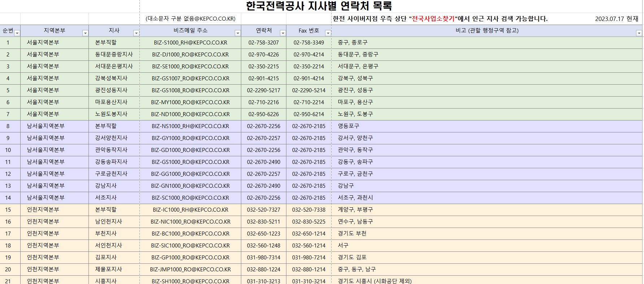The image size is (644, 284).
Task: Click the 서대문은평지사 branch cell
Action: (114, 67)
